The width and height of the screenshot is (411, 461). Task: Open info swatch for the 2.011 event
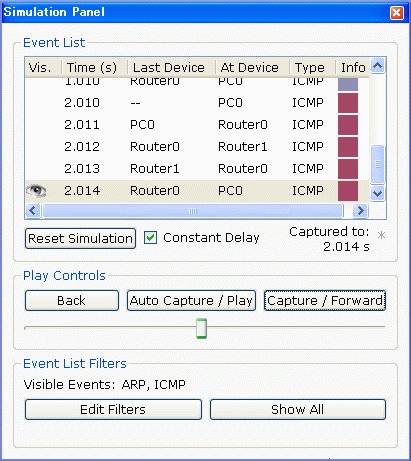(x=348, y=125)
